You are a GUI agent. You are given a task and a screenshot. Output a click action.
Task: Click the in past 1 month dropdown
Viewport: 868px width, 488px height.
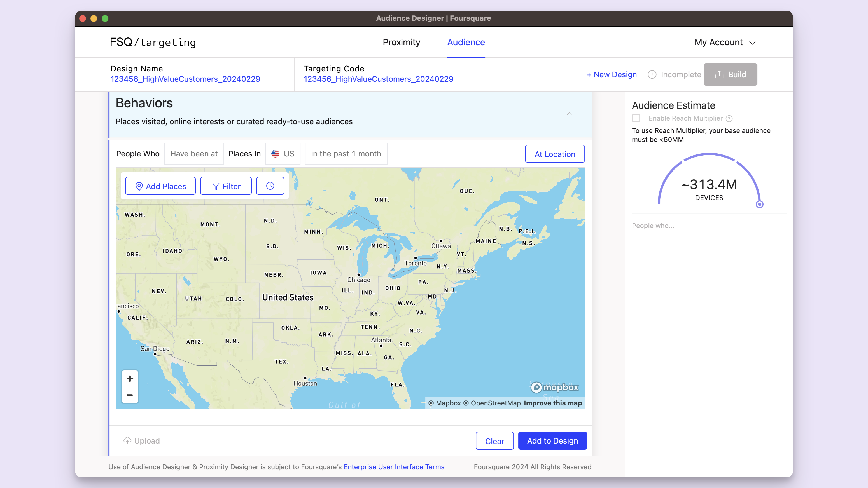point(346,154)
